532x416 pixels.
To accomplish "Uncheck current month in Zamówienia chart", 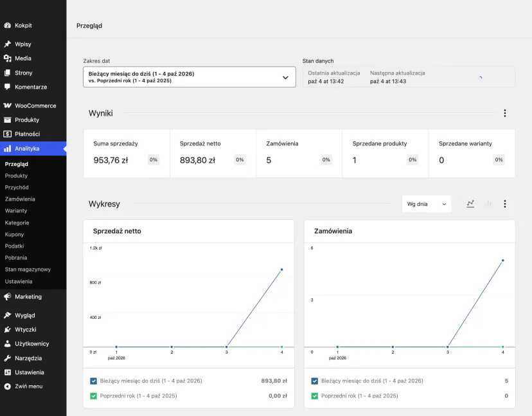I will click(315, 381).
